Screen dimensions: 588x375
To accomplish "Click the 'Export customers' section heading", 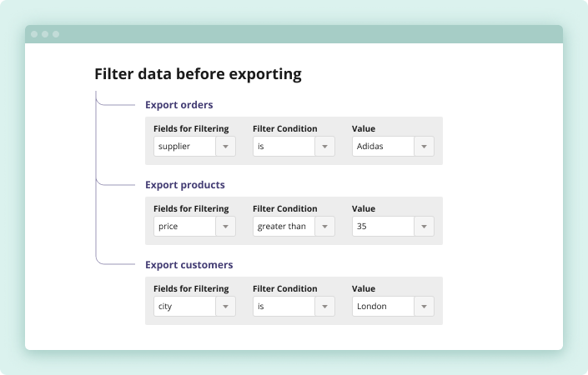I will click(188, 265).
